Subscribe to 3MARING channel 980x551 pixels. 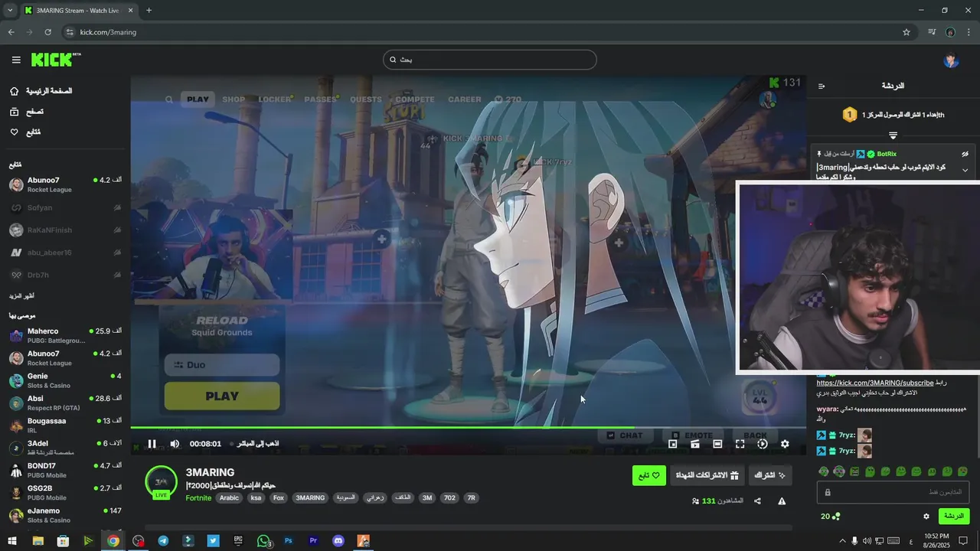pos(769,475)
